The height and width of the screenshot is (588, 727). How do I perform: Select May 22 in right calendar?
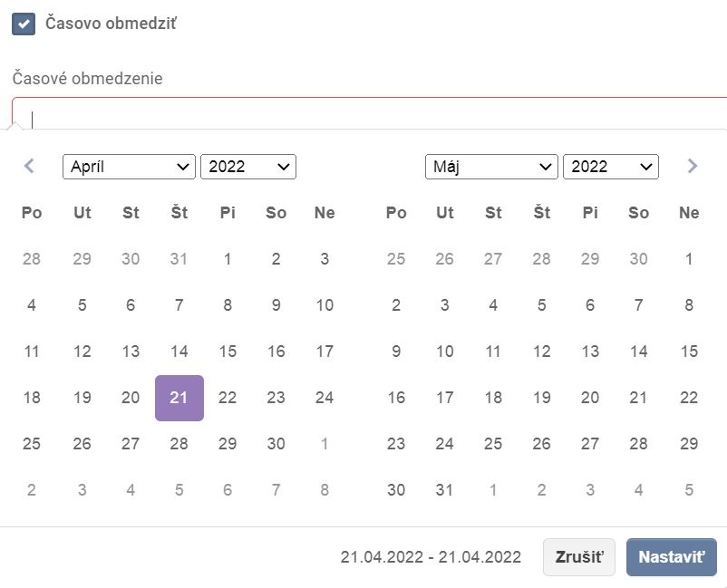(x=689, y=398)
